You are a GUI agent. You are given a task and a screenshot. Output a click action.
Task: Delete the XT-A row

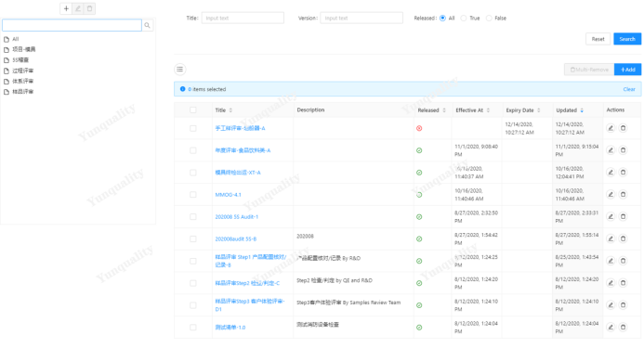(x=623, y=173)
